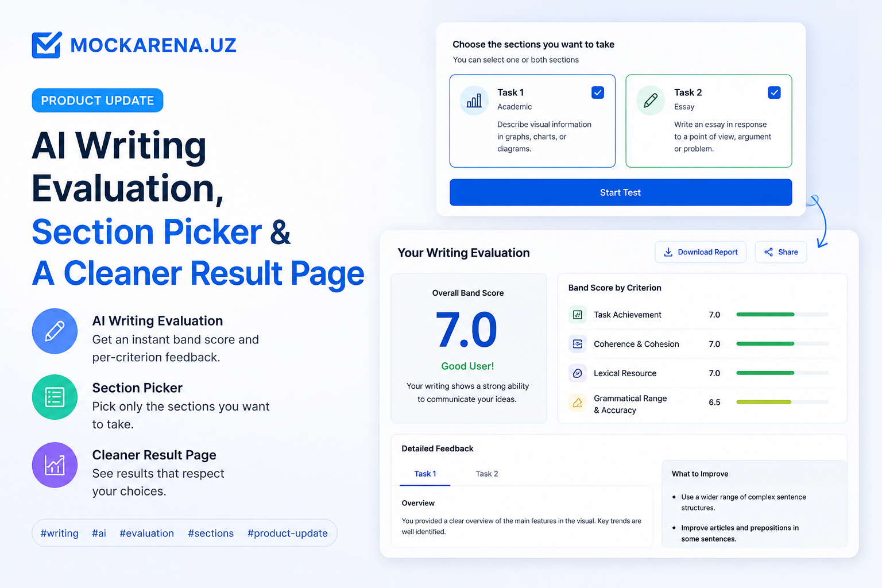This screenshot has width=882, height=588.
Task: Click the share icon in Share button
Action: pos(768,252)
